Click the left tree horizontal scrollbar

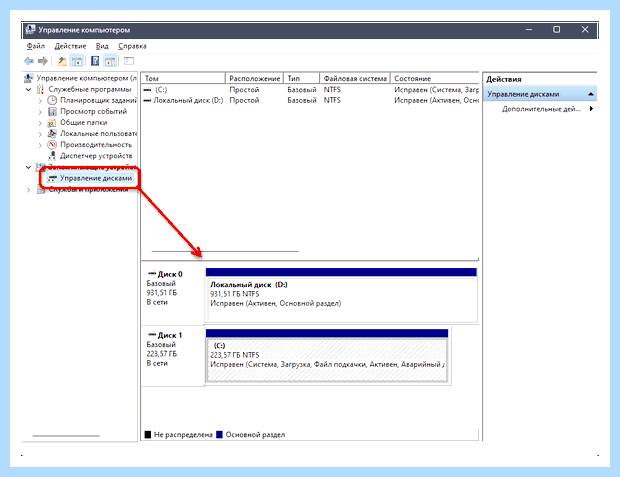pos(66,436)
